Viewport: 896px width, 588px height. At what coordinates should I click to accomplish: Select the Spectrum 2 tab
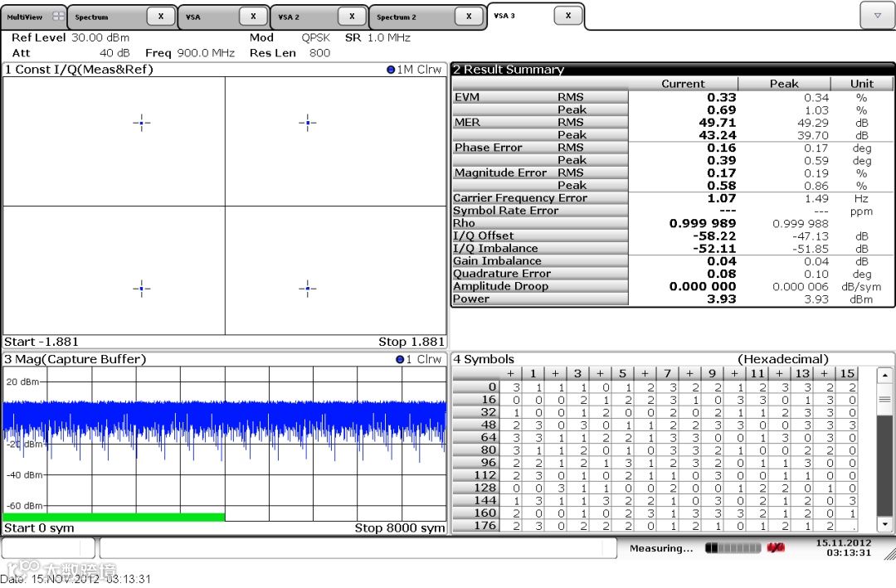[412, 17]
